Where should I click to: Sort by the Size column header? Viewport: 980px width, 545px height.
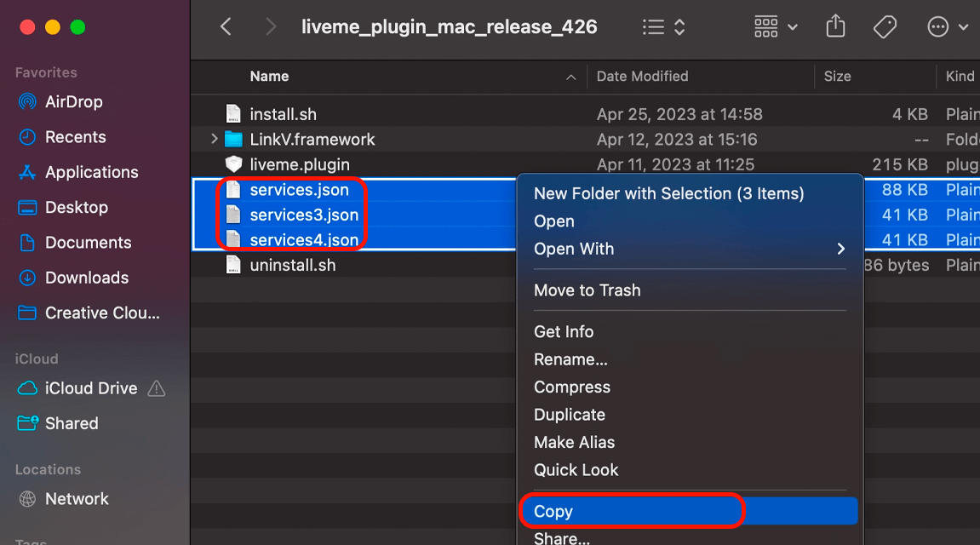[x=837, y=77]
